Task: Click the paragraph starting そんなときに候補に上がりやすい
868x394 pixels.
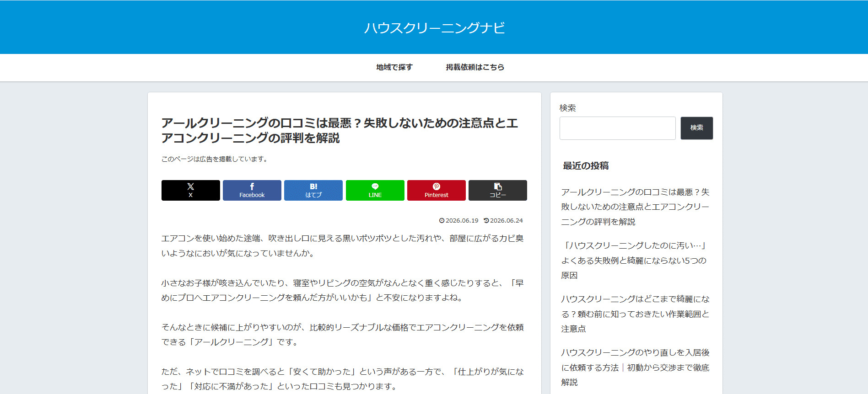Action: tap(342, 334)
